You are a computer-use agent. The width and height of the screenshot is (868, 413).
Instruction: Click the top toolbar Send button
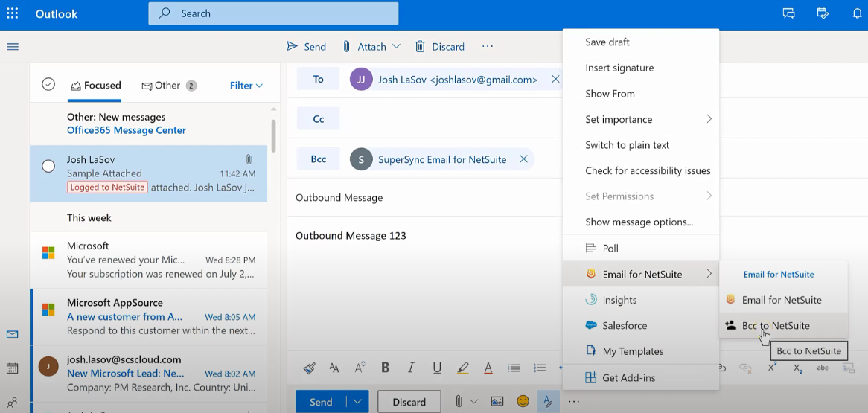tap(306, 46)
